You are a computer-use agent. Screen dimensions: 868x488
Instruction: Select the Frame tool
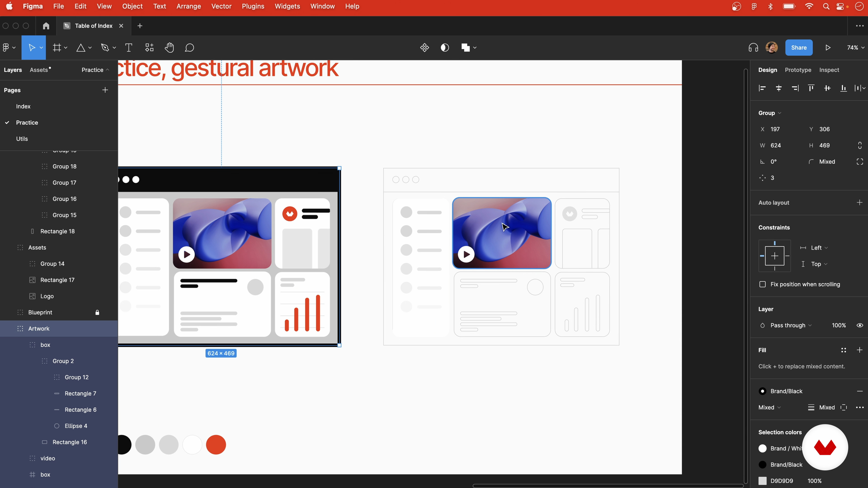point(57,47)
